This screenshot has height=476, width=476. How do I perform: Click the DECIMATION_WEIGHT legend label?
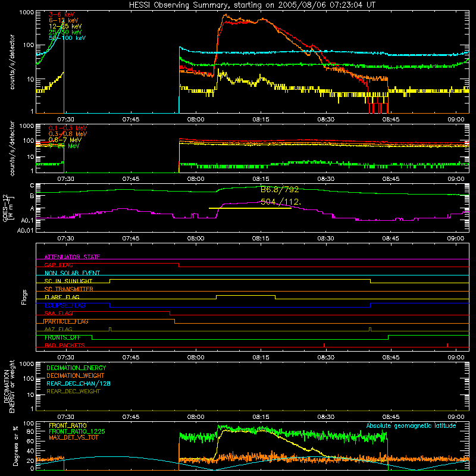click(76, 375)
